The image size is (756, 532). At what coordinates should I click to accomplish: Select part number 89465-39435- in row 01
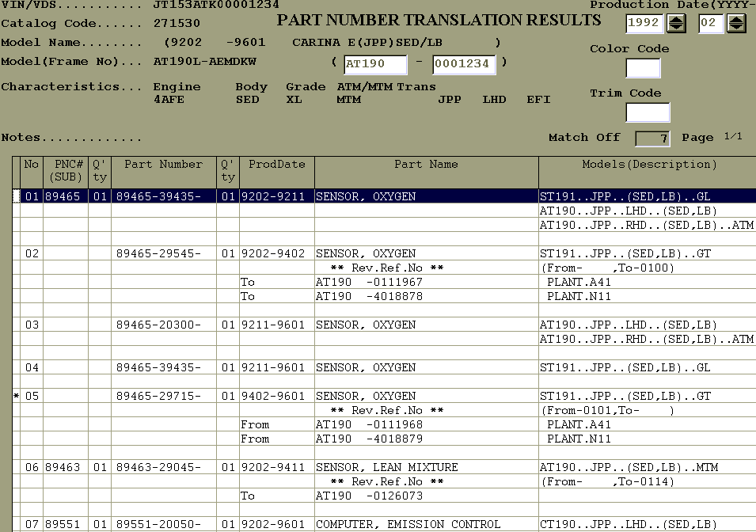(x=158, y=196)
